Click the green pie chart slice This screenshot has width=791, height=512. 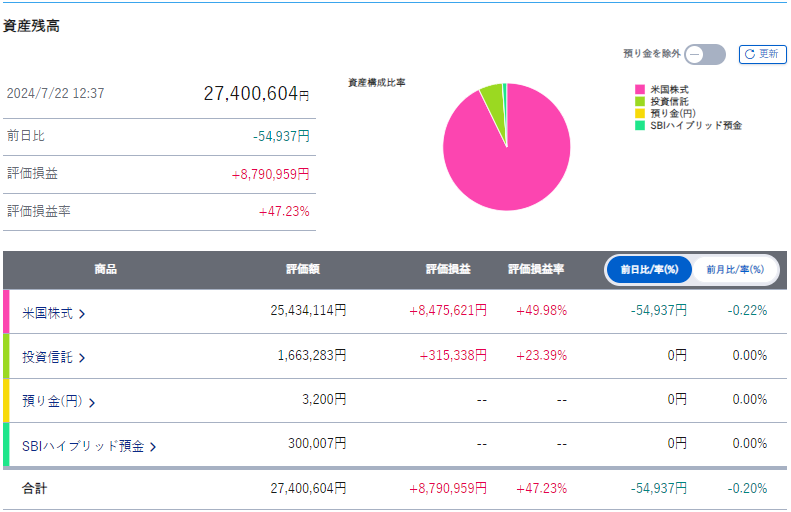point(491,96)
